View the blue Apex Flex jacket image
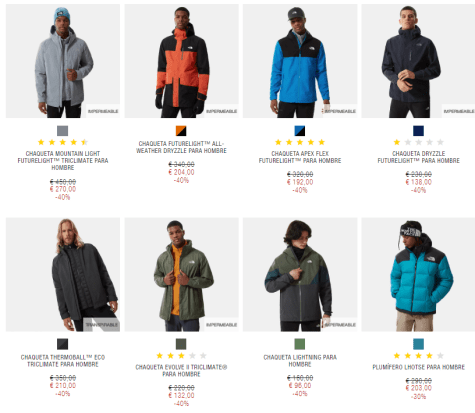 [300, 61]
